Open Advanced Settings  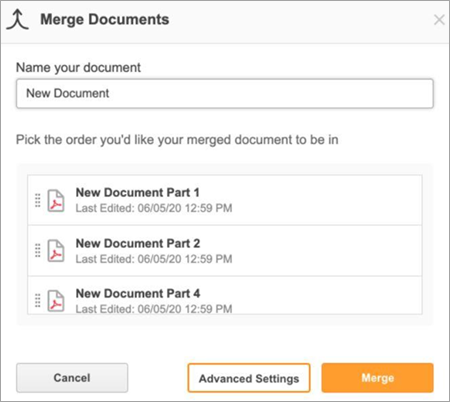coord(249,378)
